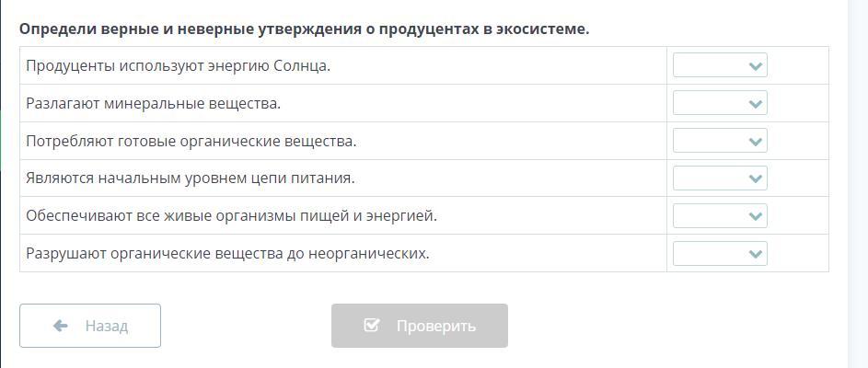
Task: Click the chevron arrow in the third row's dropdown
Action: click(x=756, y=142)
